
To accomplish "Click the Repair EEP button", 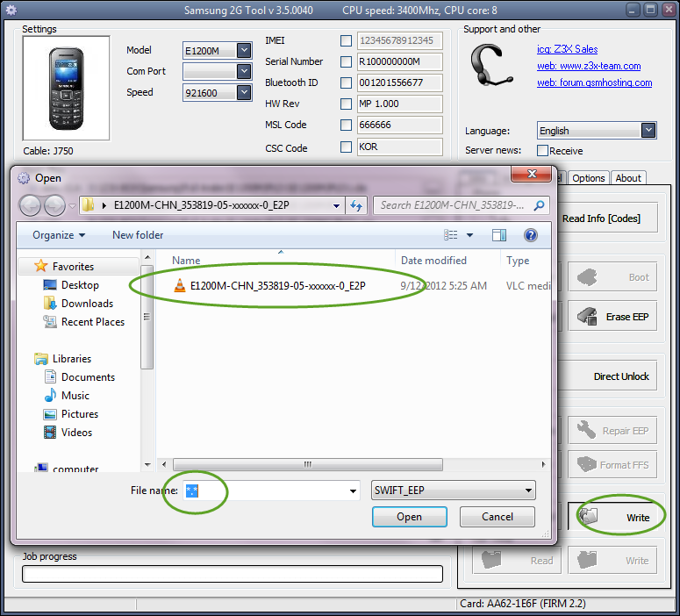I will (612, 430).
